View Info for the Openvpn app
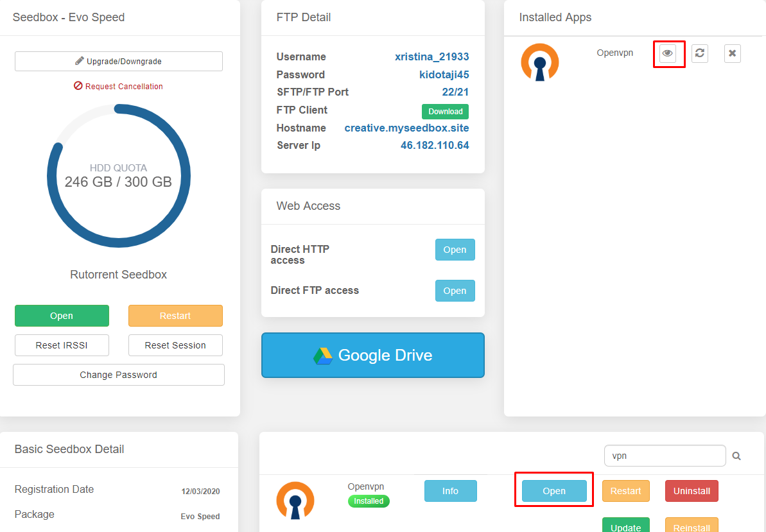This screenshot has height=532, width=766. [x=450, y=490]
